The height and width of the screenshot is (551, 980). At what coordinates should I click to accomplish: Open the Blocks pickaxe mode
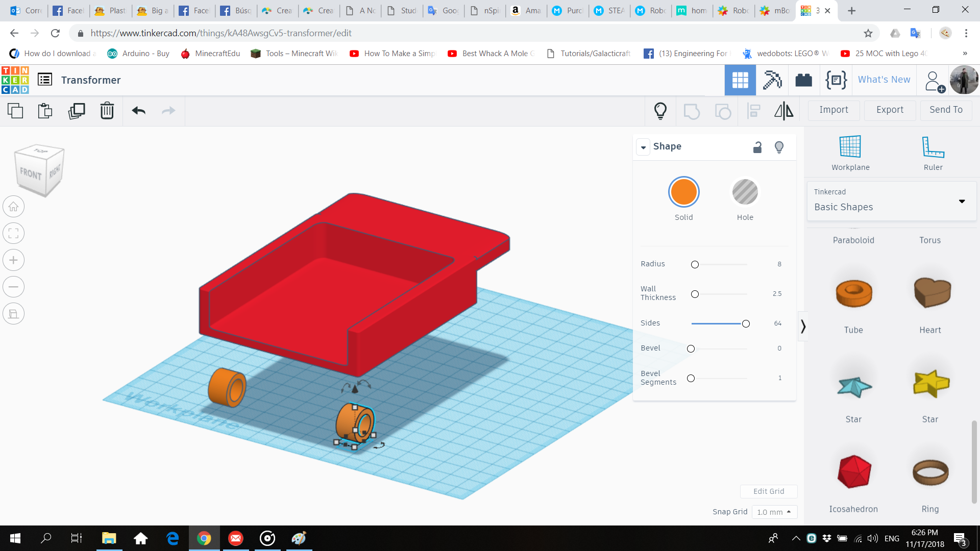pos(772,80)
